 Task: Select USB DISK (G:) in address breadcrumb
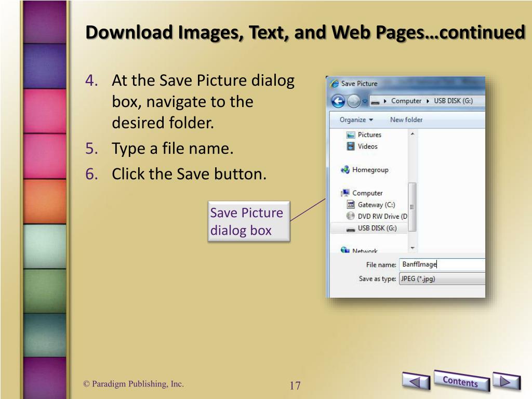[453, 101]
